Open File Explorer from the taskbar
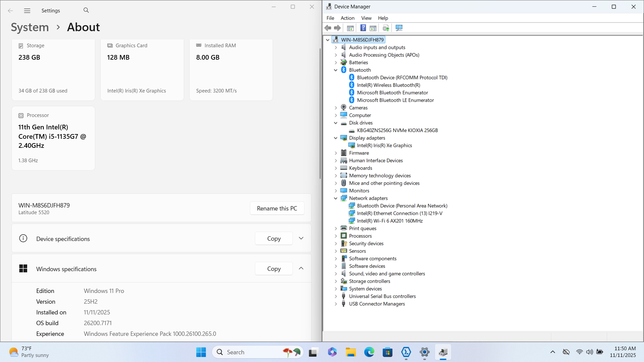644x362 pixels. point(351,352)
